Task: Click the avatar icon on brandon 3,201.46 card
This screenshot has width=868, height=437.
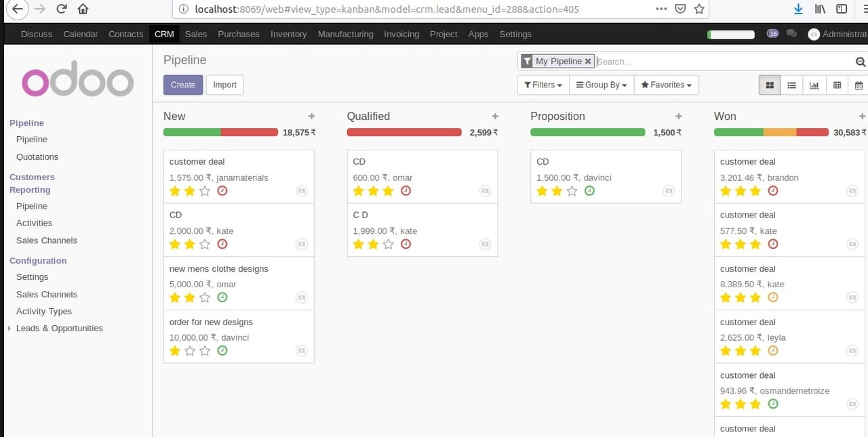Action: pyautogui.click(x=852, y=191)
